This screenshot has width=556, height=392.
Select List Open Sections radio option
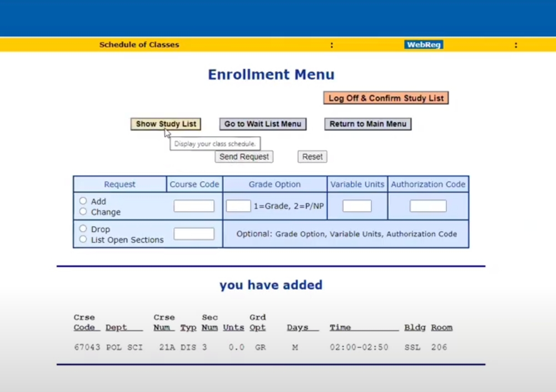coord(83,239)
